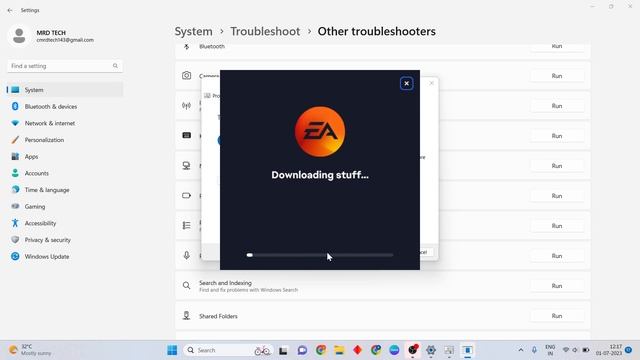Run the Search and Indexing troubleshooter
The width and height of the screenshot is (640, 360).
[x=557, y=286]
